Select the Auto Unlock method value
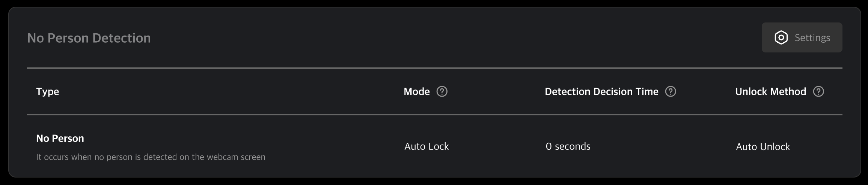868x185 pixels. pos(763,147)
